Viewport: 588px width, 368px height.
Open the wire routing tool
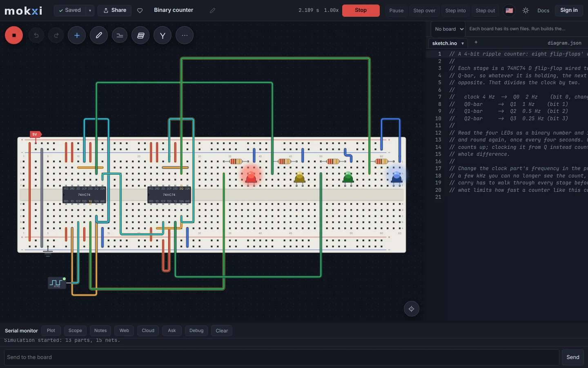pyautogui.click(x=120, y=35)
